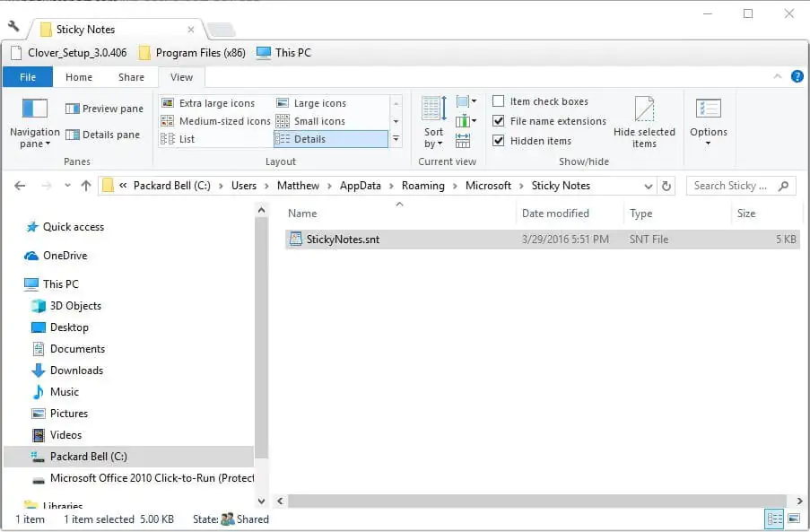Screen dimensions: 810x532
Task: Toggle File name extensions checkbox
Action: tap(499, 121)
